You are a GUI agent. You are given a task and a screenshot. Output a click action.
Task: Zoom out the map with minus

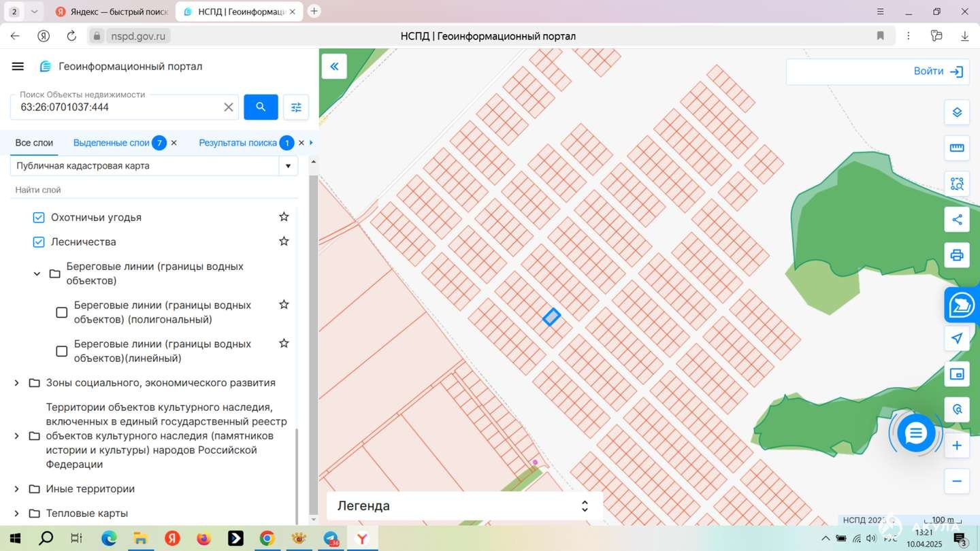coord(957,481)
